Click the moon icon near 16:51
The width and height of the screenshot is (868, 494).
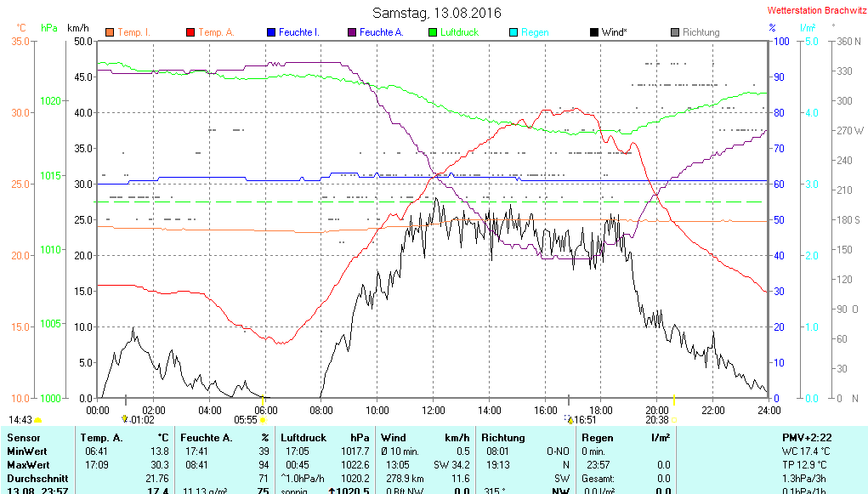[570, 419]
